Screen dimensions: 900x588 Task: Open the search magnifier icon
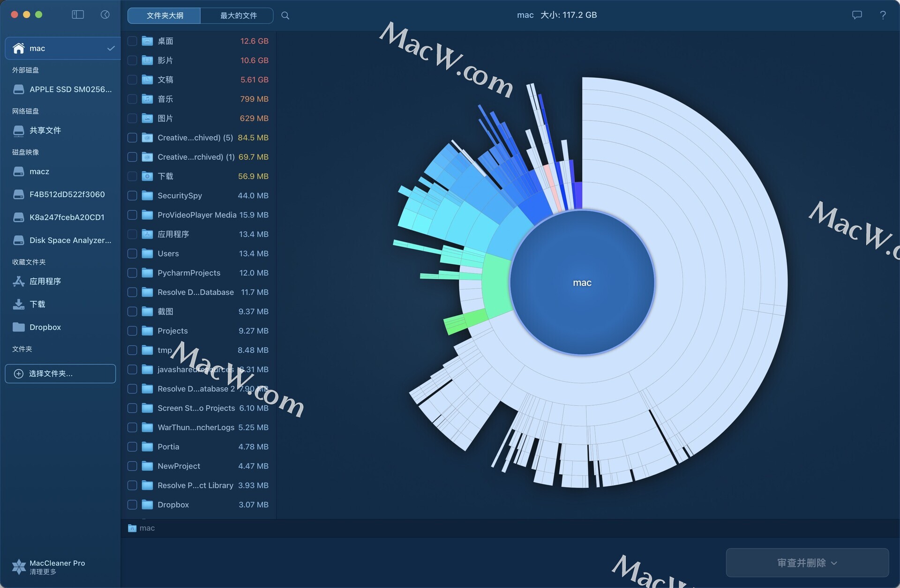285,15
